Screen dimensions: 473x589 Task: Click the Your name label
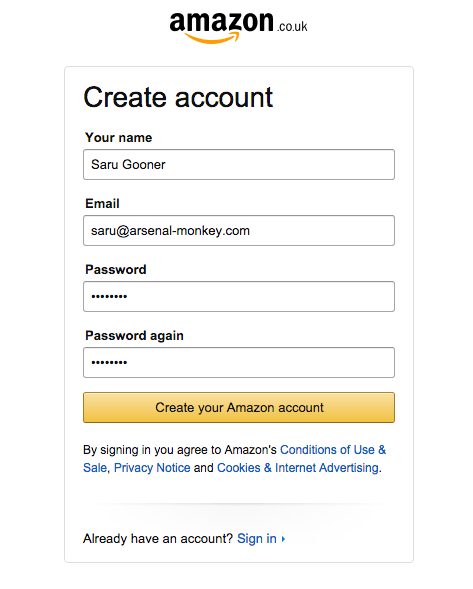tap(119, 137)
